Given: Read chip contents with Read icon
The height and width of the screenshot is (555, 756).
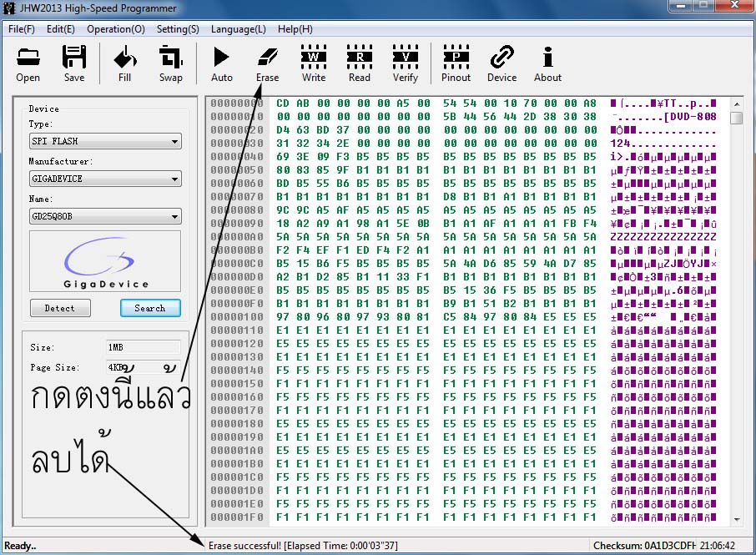Looking at the screenshot, I should [360, 63].
